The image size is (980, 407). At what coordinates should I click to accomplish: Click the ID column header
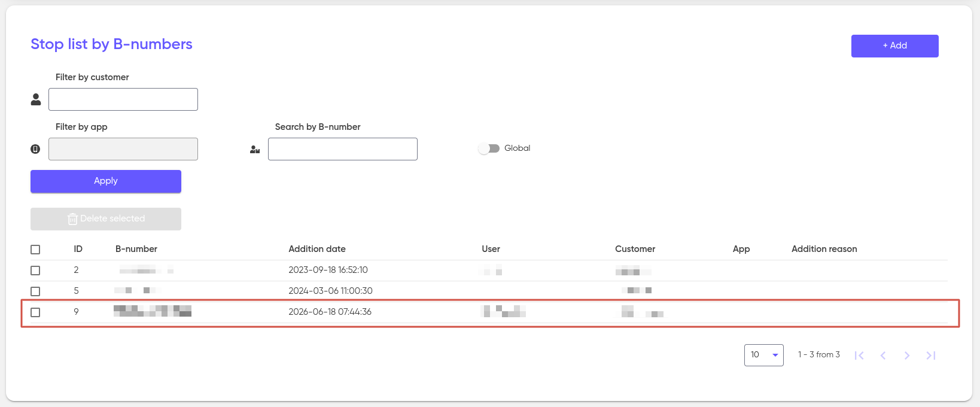pos(78,249)
